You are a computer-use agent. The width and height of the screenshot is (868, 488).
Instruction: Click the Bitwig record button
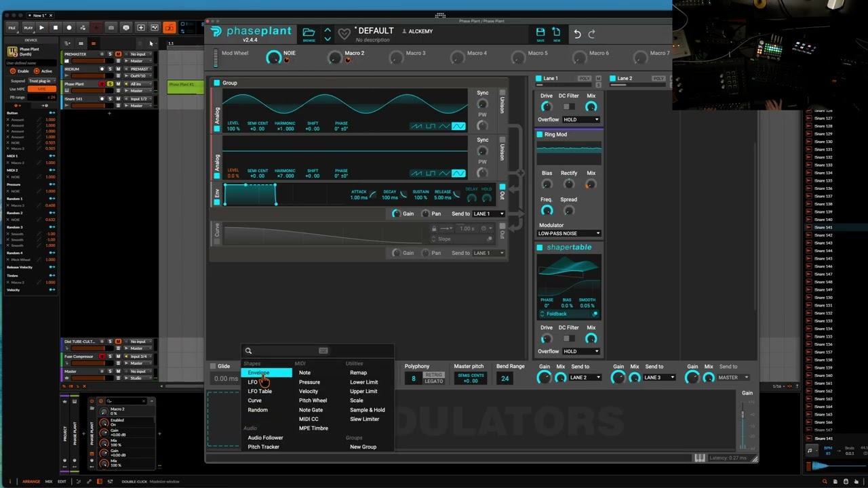tap(68, 28)
